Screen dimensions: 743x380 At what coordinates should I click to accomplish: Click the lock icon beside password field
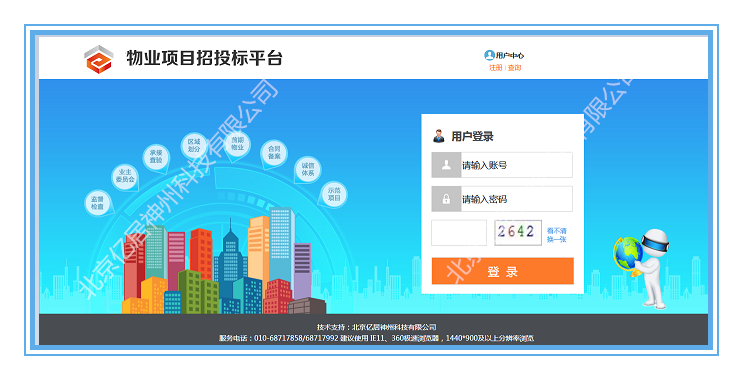(446, 199)
